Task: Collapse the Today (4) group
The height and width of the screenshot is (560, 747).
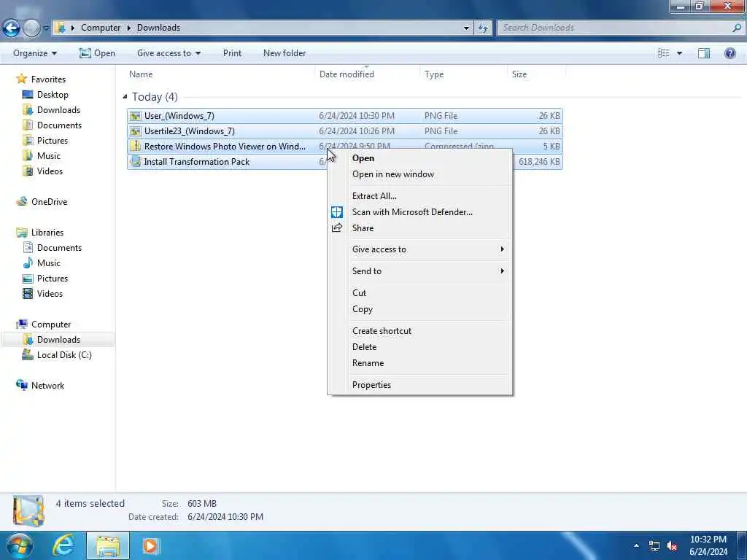Action: 125,97
